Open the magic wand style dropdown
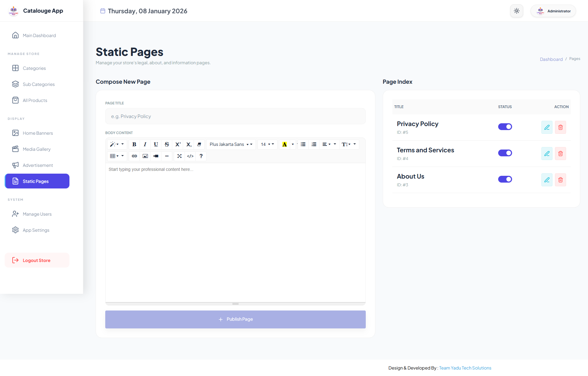Screen dimensions: 588x376 coord(117,144)
